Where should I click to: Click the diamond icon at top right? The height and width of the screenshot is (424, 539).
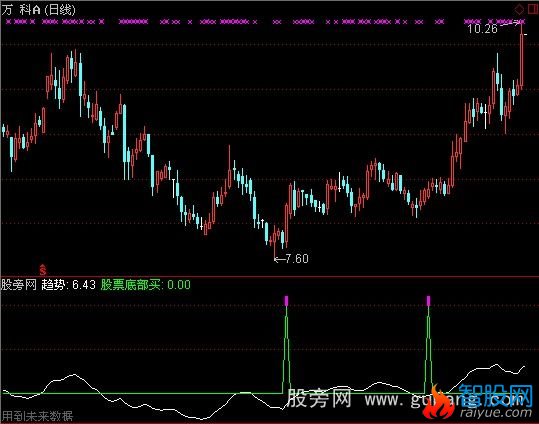point(519,9)
